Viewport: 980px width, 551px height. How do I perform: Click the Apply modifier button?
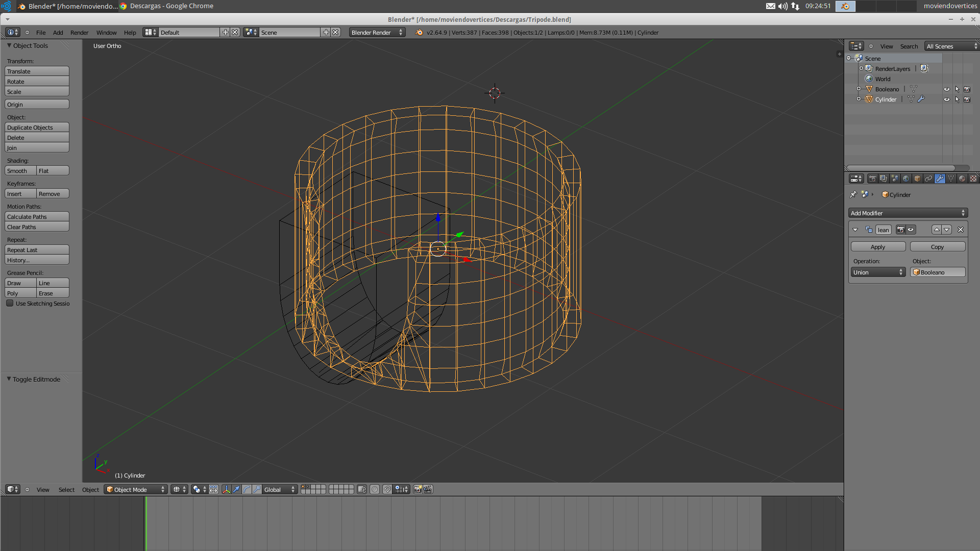tap(878, 247)
